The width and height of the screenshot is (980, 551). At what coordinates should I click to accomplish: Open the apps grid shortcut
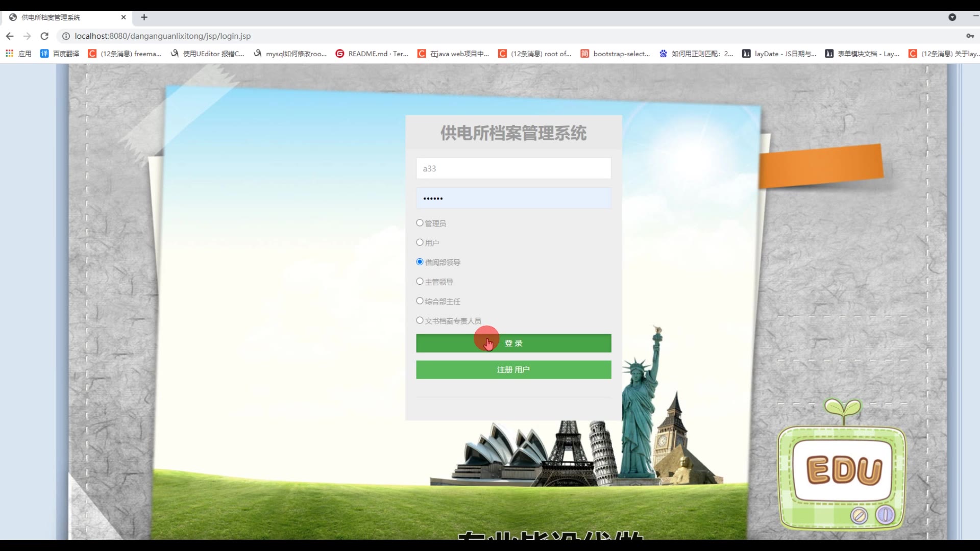[9, 54]
